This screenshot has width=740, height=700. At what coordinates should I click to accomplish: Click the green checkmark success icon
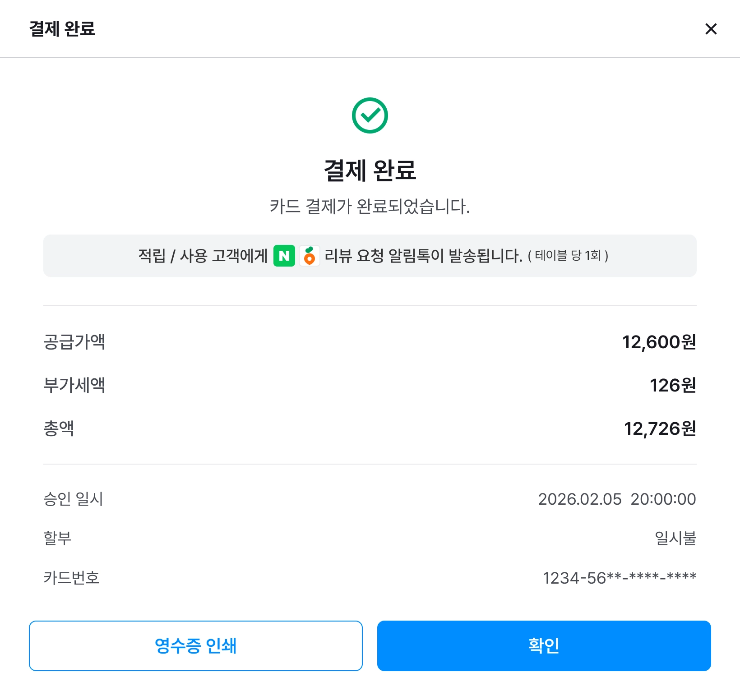tap(370, 115)
